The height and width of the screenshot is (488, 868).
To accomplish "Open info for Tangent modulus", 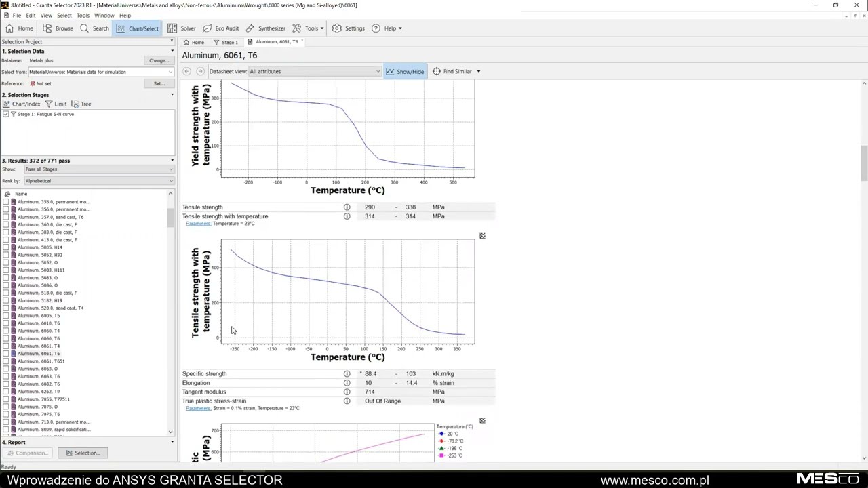I will click(x=347, y=392).
